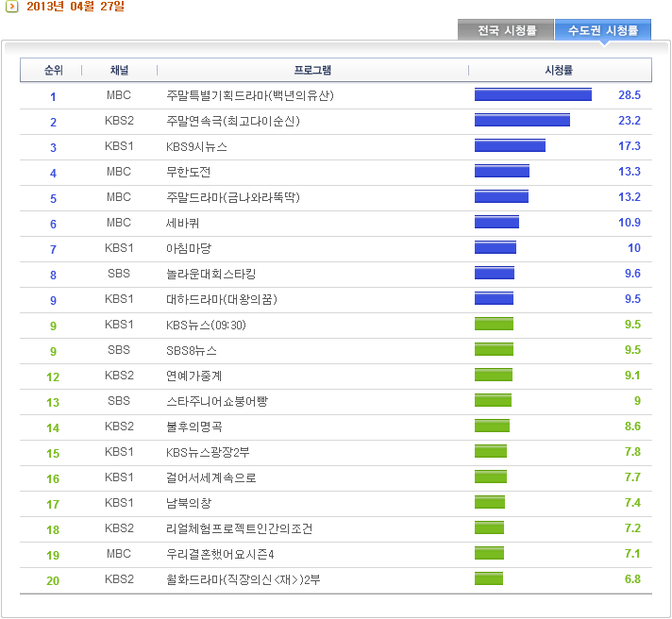Click the blue rating bar for 무한도전
The image size is (672, 619).
[502, 171]
